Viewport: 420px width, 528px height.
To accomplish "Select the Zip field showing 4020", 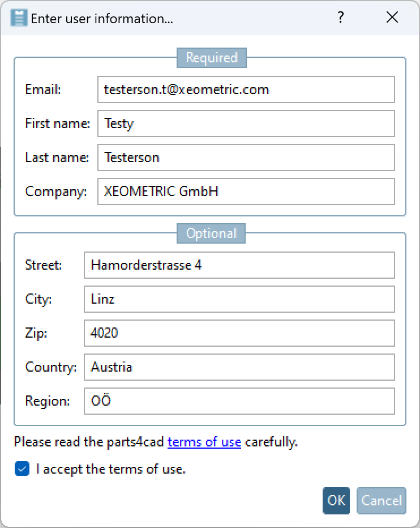I will pyautogui.click(x=239, y=333).
